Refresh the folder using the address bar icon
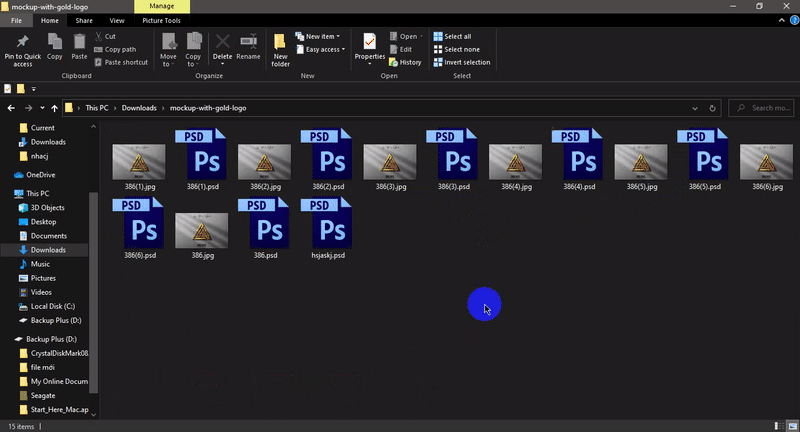800x432 pixels. 711,108
